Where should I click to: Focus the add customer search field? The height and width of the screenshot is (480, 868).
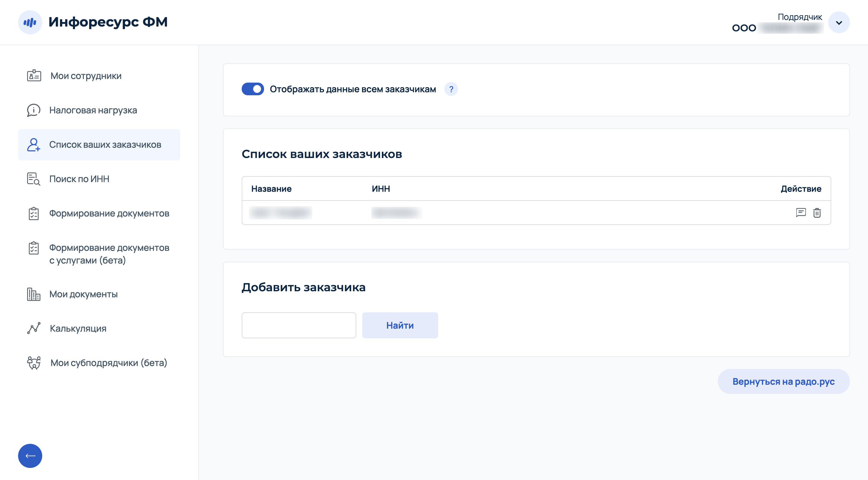pyautogui.click(x=299, y=325)
